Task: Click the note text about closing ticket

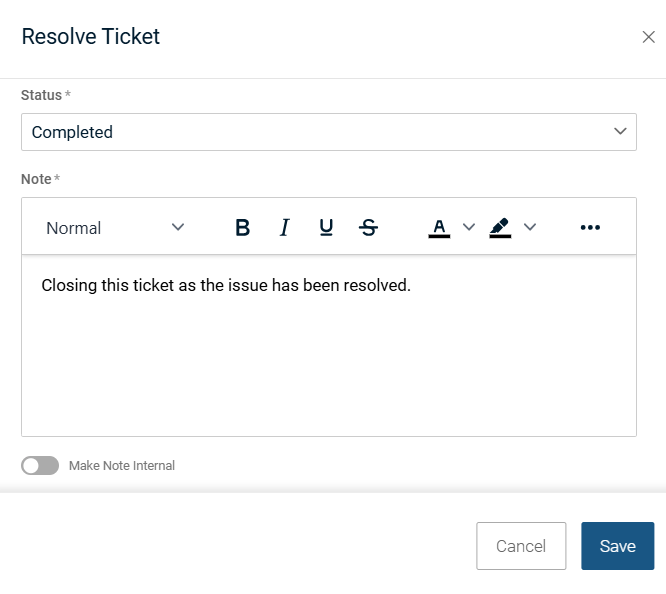Action: click(226, 286)
